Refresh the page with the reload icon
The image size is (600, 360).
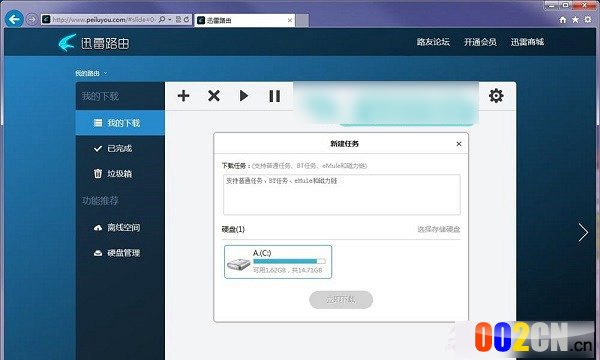pyautogui.click(x=187, y=19)
